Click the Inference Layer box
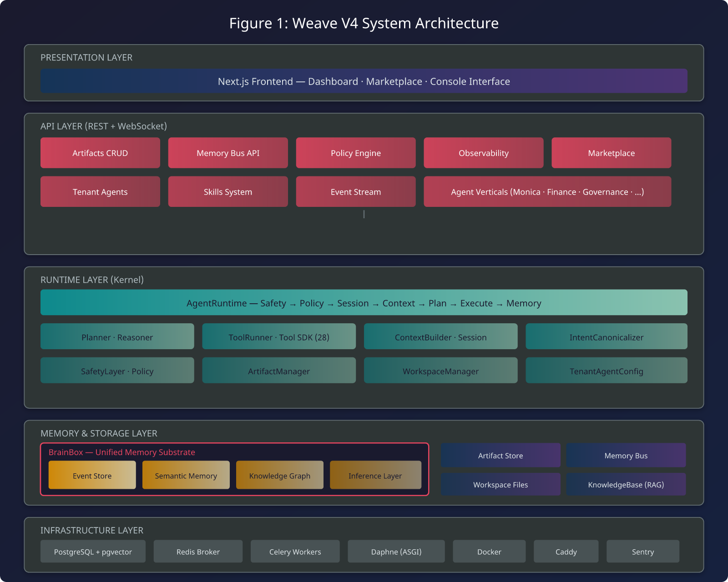 pos(375,475)
